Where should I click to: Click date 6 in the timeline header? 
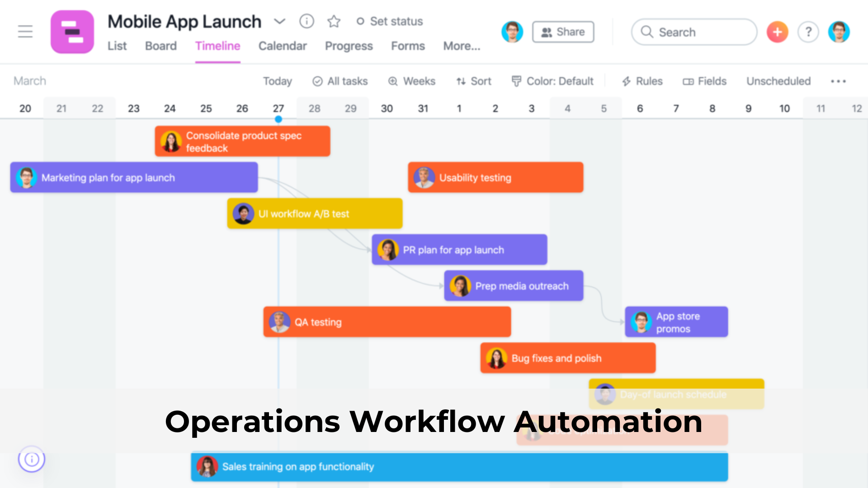click(640, 108)
